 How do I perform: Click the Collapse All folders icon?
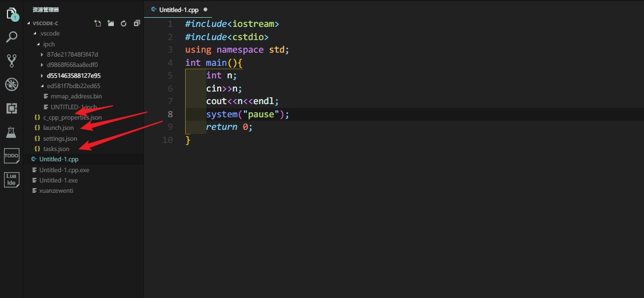137,23
